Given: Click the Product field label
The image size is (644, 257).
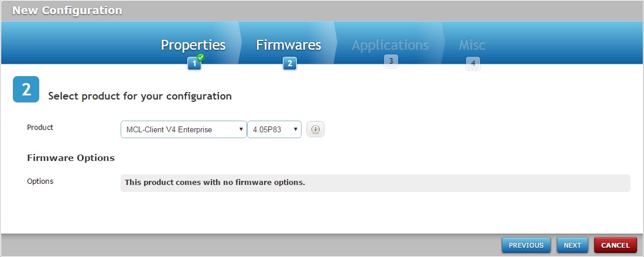Looking at the screenshot, I should (x=40, y=127).
